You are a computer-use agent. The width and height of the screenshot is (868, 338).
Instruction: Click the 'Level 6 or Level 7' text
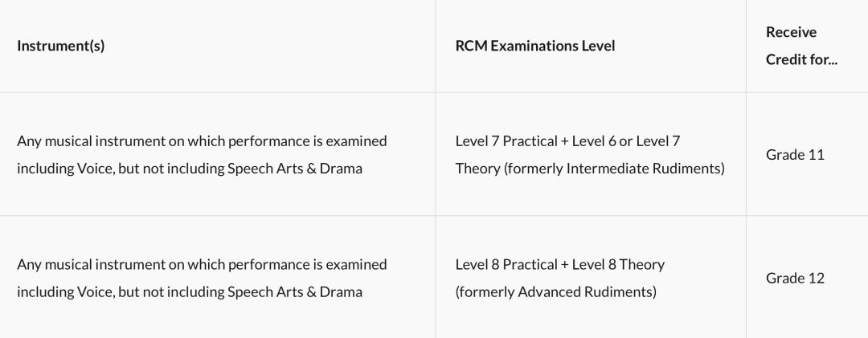click(x=625, y=141)
